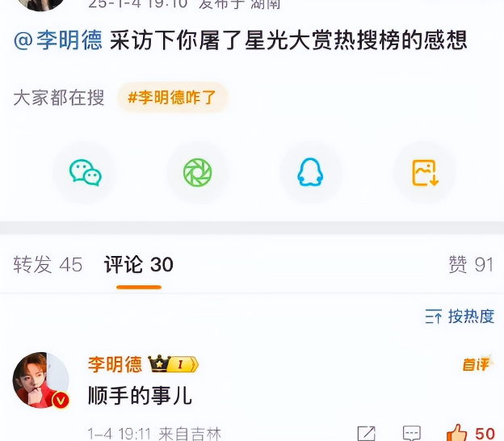Image resolution: width=504 pixels, height=441 pixels.
Task: Open the crown level badge beside 李明德
Action: (x=173, y=364)
